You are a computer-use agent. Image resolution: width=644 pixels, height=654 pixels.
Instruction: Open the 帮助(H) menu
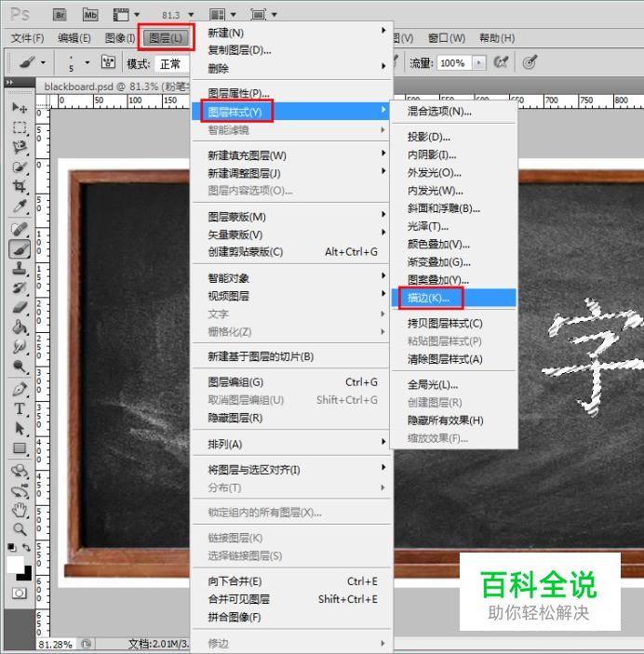tap(497, 38)
